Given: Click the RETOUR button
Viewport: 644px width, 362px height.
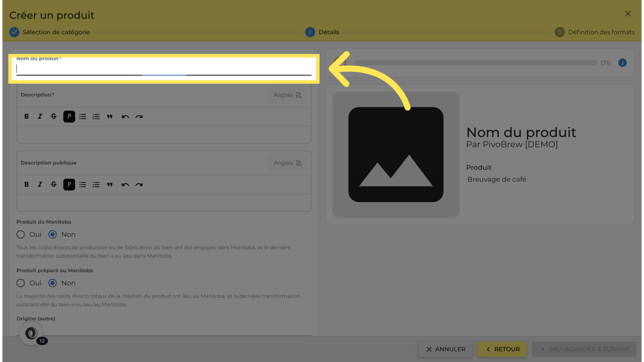Looking at the screenshot, I should 502,349.
